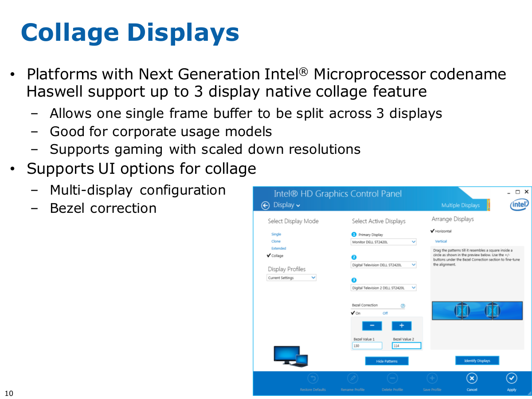The image size is (532, 399).
Task: Click the Delete Profile minus icon
Action: pyautogui.click(x=392, y=378)
